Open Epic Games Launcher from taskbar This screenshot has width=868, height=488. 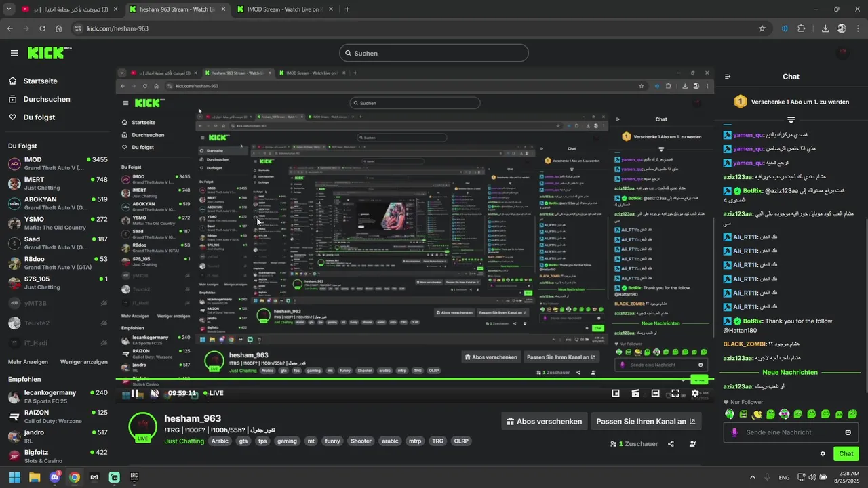click(x=134, y=477)
